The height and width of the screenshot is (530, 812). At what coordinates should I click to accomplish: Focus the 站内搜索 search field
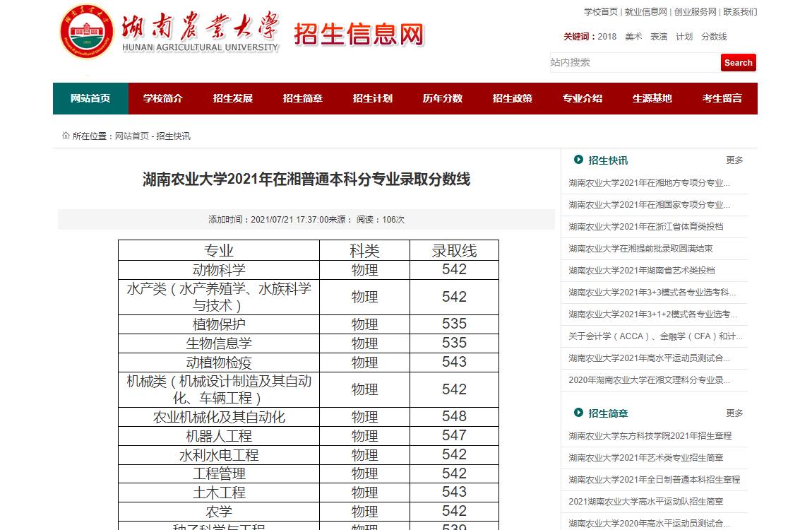pyautogui.click(x=635, y=63)
